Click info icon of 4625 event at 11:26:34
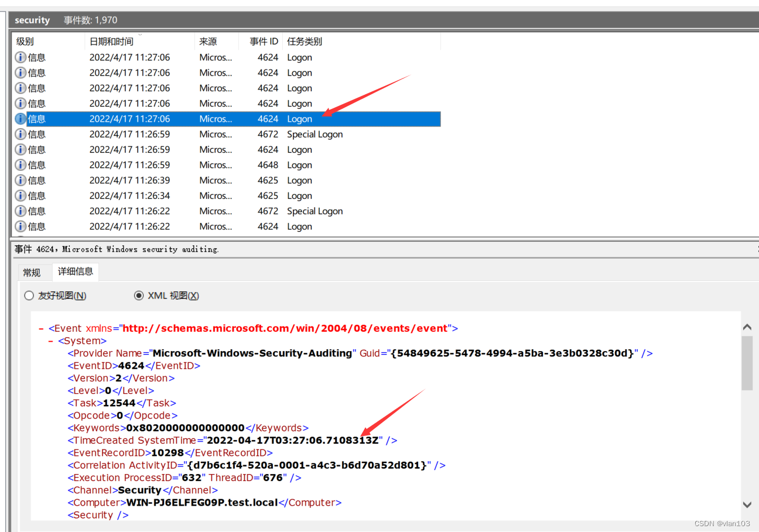Viewport: 759px width, 532px height. coord(20,195)
